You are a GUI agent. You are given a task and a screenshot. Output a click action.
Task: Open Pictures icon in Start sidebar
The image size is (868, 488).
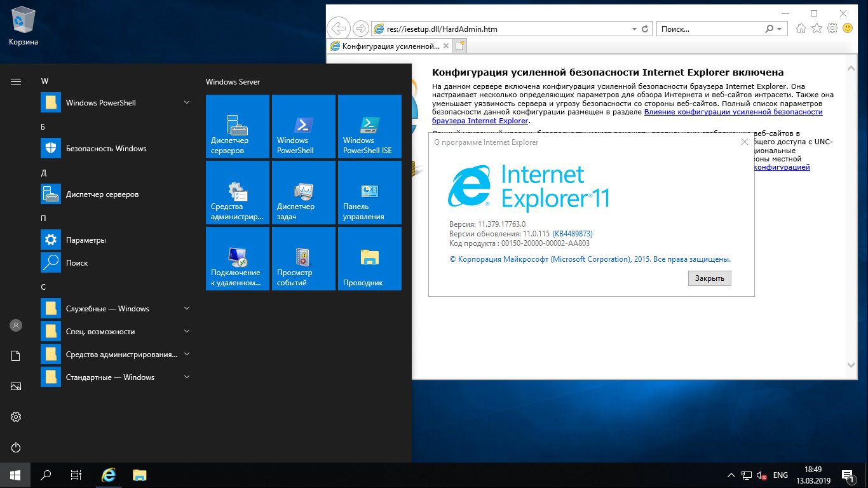point(16,386)
